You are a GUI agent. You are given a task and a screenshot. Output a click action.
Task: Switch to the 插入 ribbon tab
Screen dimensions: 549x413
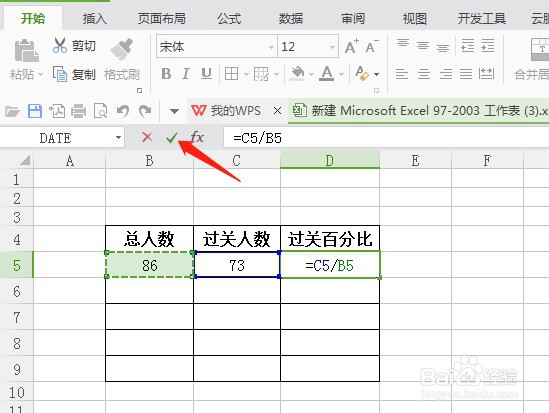pos(94,18)
